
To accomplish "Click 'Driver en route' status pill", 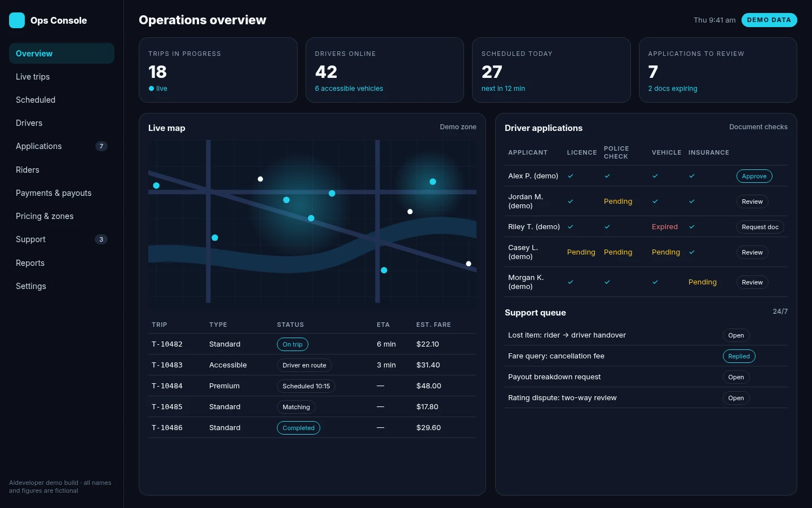I will (x=304, y=365).
